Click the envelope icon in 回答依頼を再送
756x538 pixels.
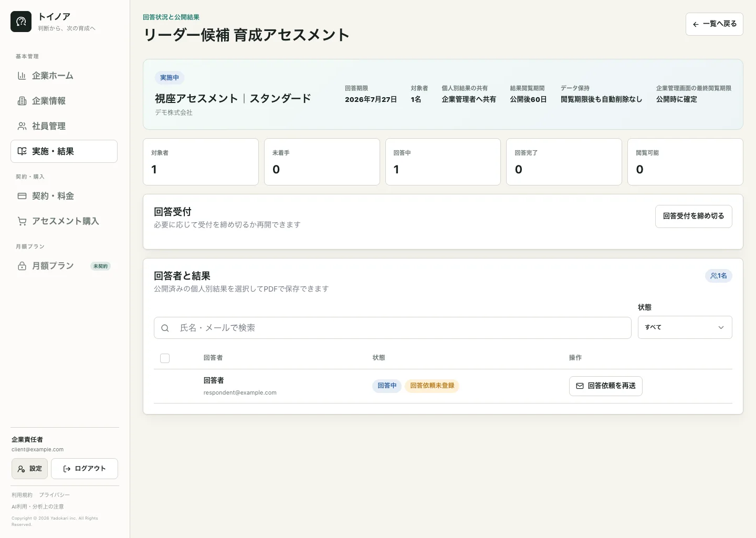[x=580, y=386]
